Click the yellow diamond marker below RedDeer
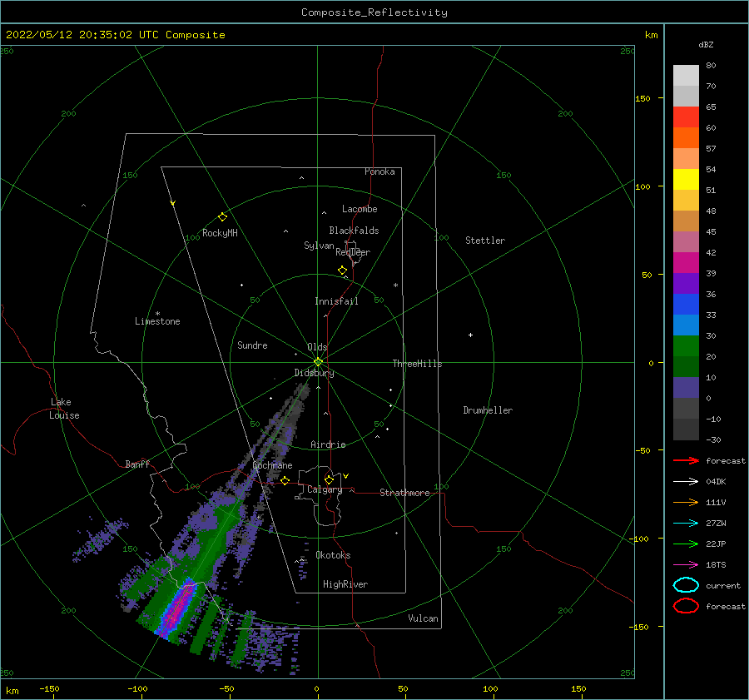Image resolution: width=749 pixels, height=700 pixels. (342, 271)
